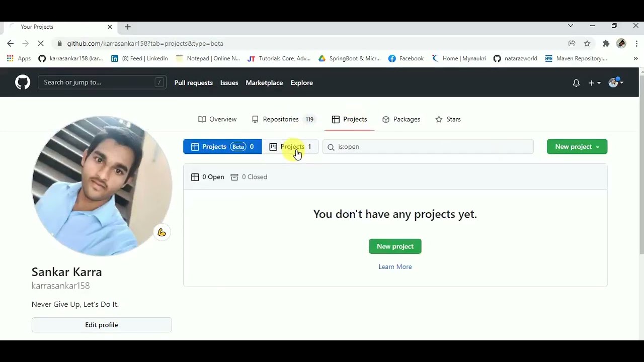644x362 pixels.
Task: Show more bookmarks with double chevron
Action: (635, 58)
